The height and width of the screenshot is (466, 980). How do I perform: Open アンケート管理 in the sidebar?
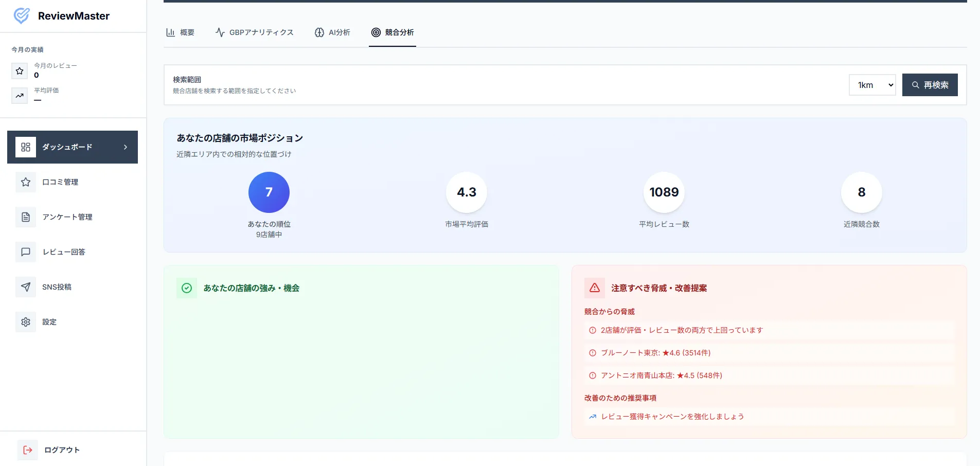[73, 217]
